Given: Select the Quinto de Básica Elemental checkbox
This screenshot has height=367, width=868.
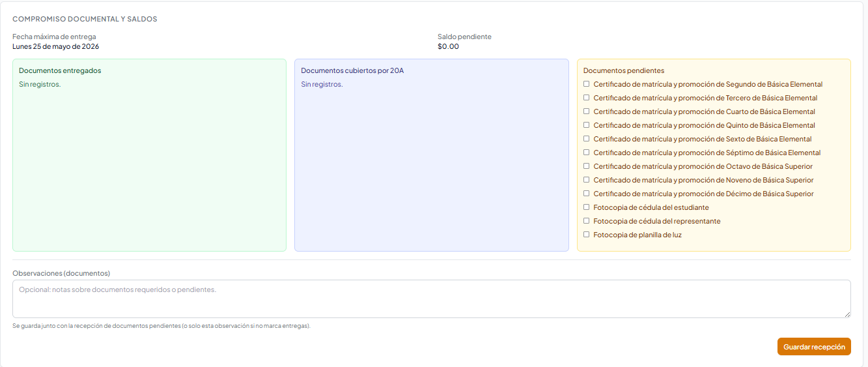Looking at the screenshot, I should (x=587, y=125).
